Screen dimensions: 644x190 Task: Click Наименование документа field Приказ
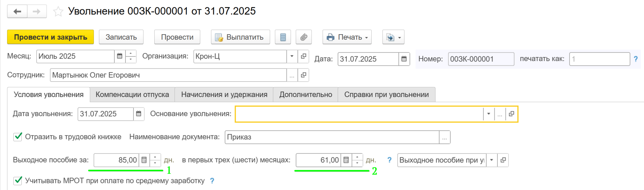pos(332,137)
